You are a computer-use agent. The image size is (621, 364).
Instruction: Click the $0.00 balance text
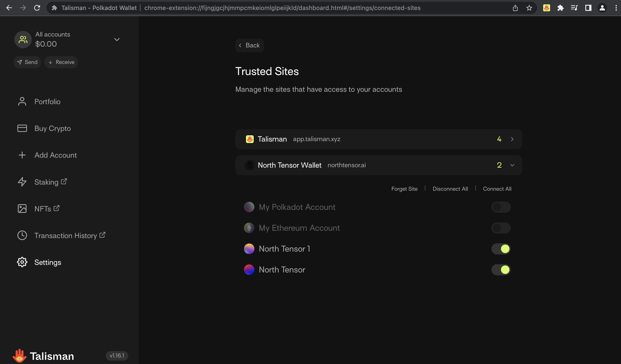click(x=46, y=44)
